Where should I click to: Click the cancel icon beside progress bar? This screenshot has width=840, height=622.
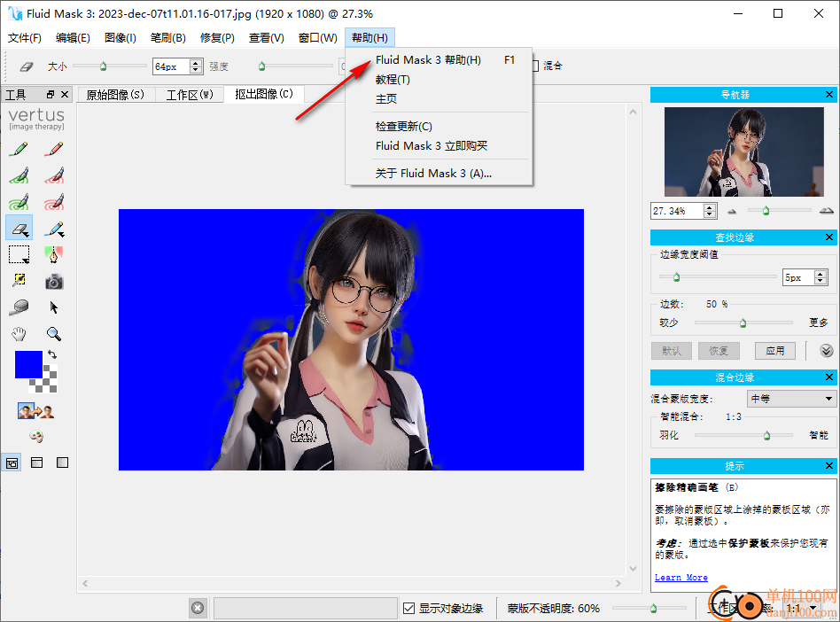click(x=198, y=608)
